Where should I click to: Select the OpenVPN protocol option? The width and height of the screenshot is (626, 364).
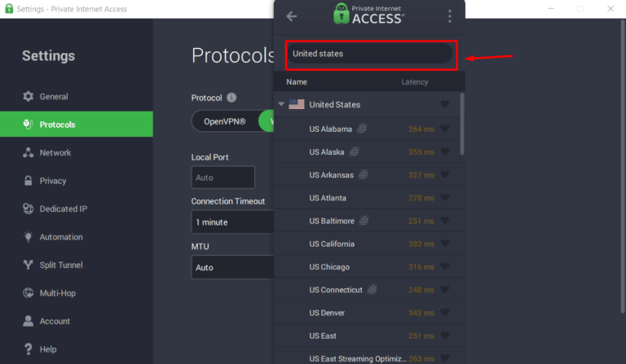(x=224, y=121)
